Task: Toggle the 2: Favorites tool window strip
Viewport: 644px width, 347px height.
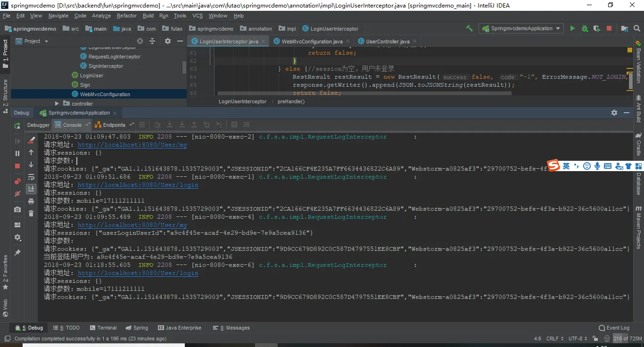Action: (5, 273)
